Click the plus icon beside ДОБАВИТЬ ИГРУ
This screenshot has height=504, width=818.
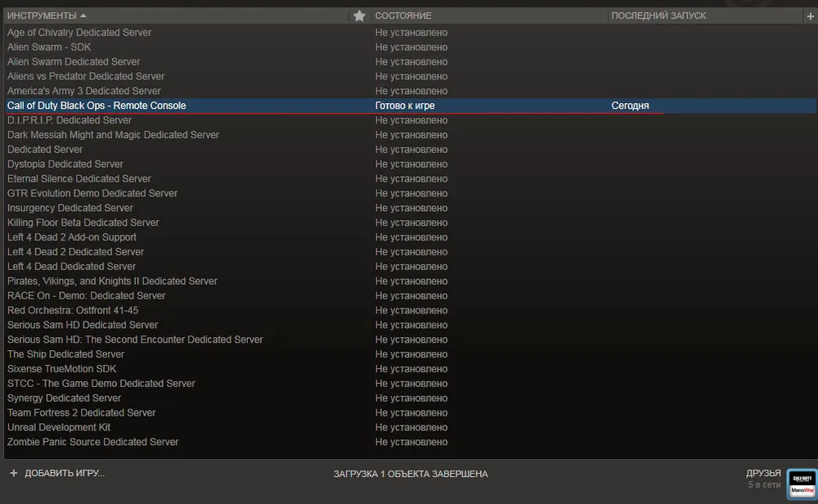tap(14, 473)
